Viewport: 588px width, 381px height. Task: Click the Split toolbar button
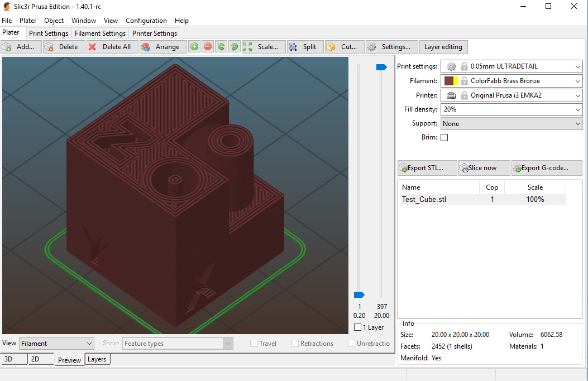[x=305, y=47]
